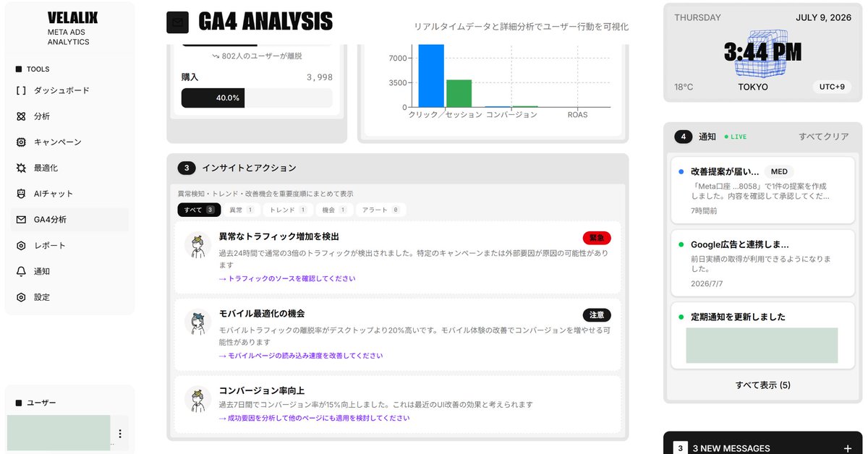This screenshot has width=868, height=454.
Task: Open レポート from the sidebar
Action: pos(69,246)
